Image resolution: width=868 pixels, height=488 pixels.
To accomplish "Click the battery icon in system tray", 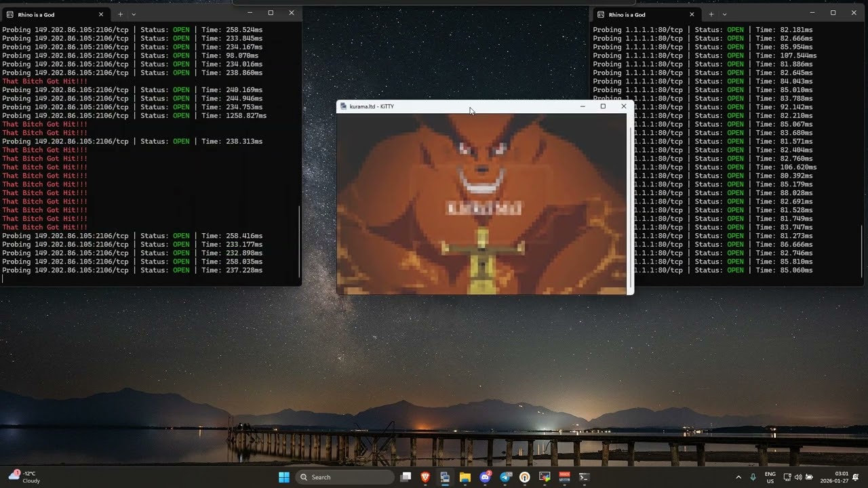I will click(809, 477).
